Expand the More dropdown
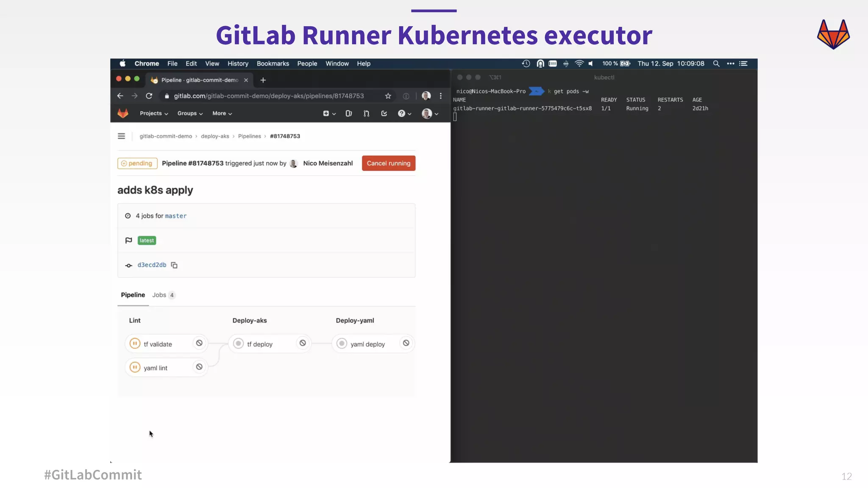The image size is (868, 488). (222, 114)
